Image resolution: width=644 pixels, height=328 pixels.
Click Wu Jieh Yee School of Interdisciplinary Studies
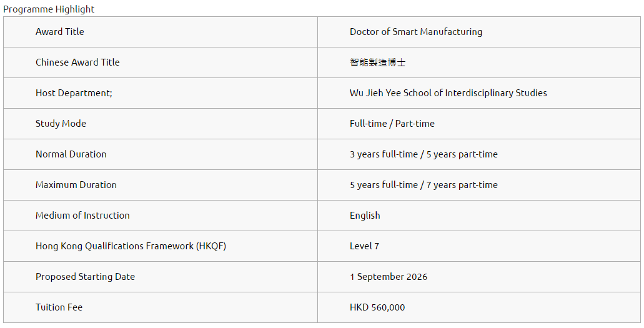click(448, 93)
